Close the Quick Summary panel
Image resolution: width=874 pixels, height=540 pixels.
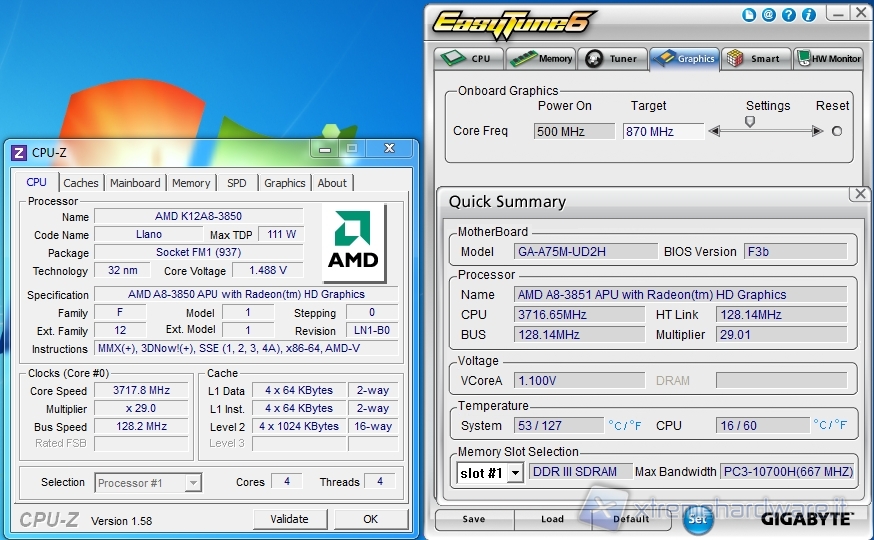pyautogui.click(x=858, y=194)
